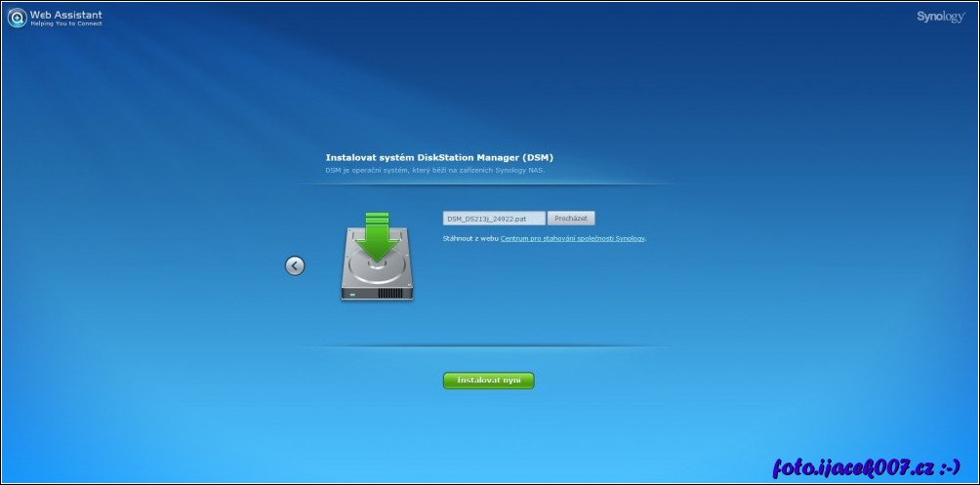This screenshot has height=485, width=980.
Task: Click the Stáhnout z webu label
Action: tap(470, 238)
